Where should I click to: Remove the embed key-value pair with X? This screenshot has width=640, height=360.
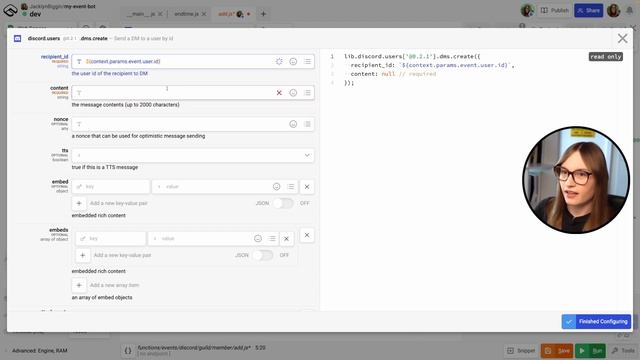[307, 187]
